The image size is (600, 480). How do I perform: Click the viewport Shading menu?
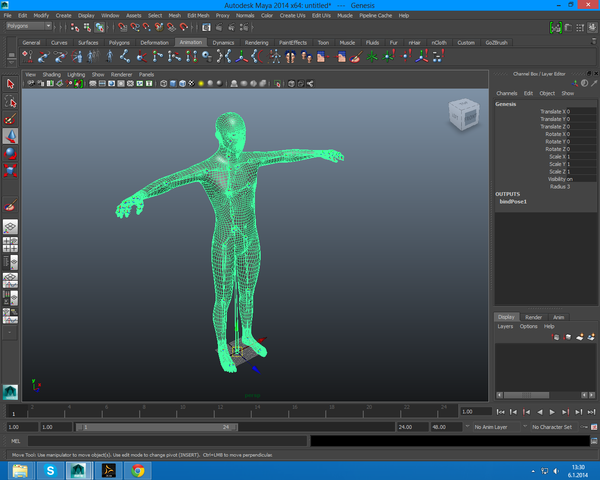(x=51, y=75)
